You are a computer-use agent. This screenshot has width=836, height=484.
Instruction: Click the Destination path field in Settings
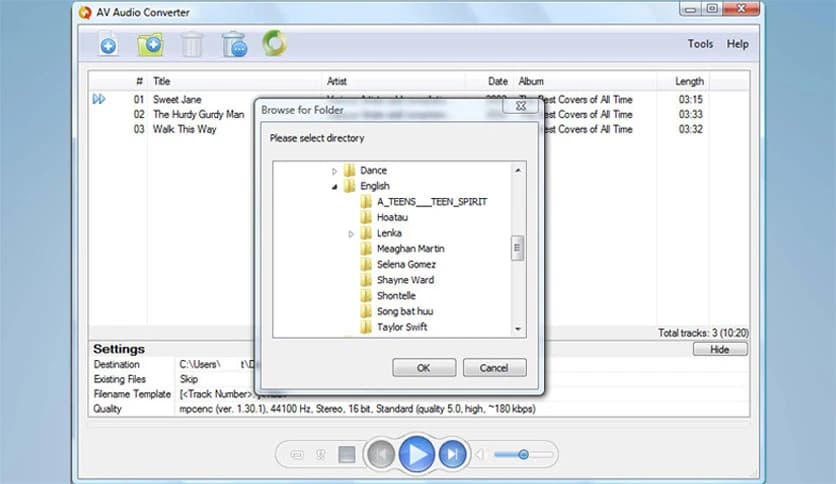pos(461,365)
